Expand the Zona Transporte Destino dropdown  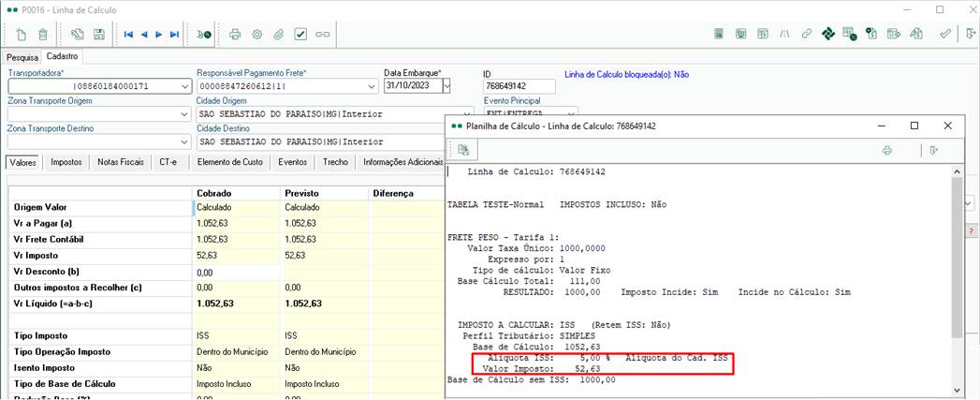pos(184,142)
